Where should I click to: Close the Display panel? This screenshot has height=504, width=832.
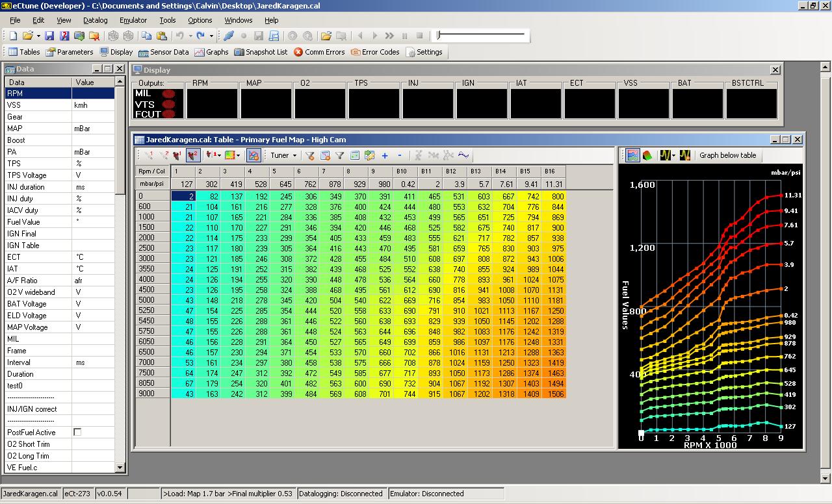[775, 69]
